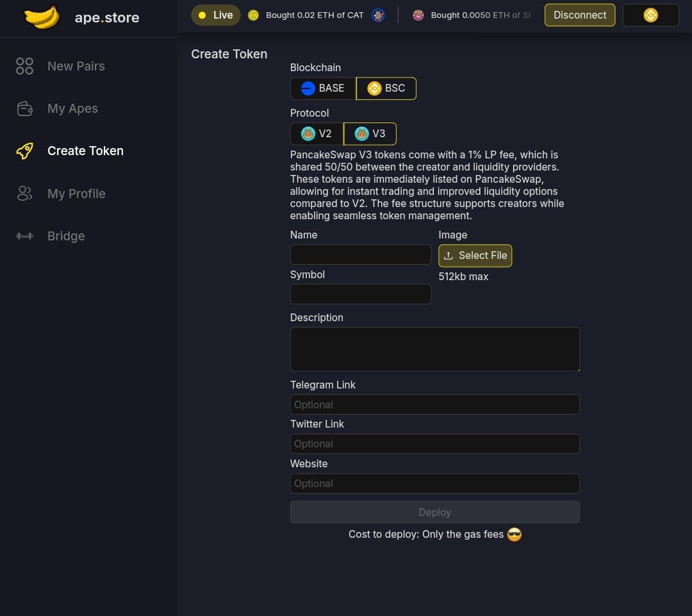
Task: Click the buyer avatar next to the CAT trade
Action: coord(378,15)
